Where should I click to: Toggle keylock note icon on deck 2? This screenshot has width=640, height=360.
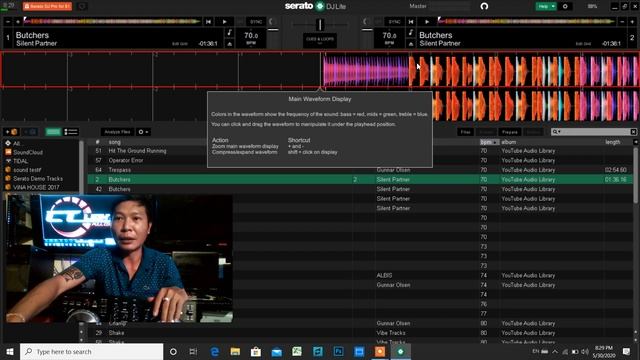(x=411, y=32)
